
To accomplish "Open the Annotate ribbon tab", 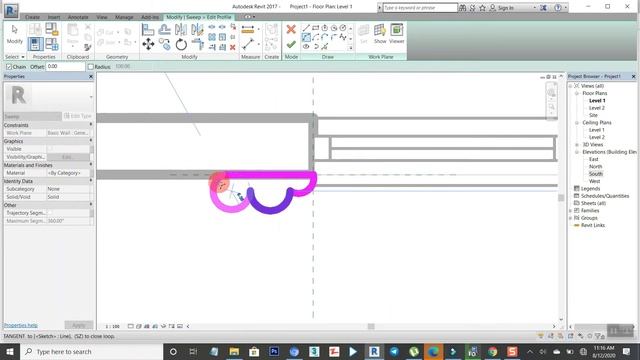I will click(x=78, y=17).
